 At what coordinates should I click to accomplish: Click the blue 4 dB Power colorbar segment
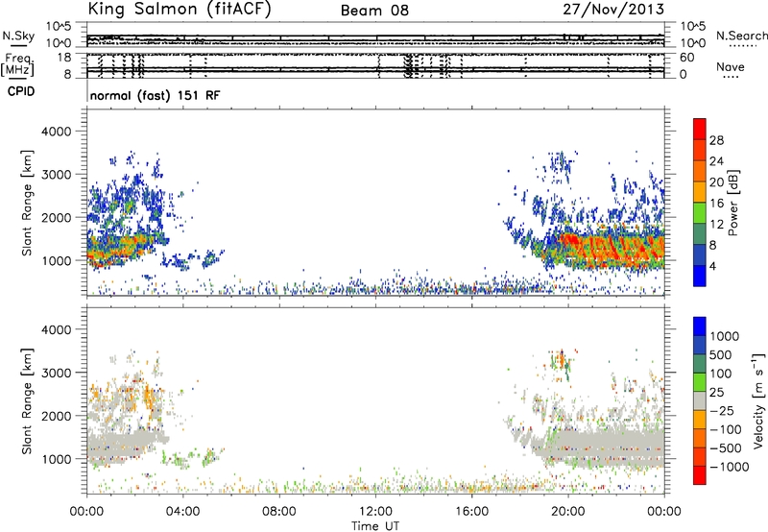(700, 276)
